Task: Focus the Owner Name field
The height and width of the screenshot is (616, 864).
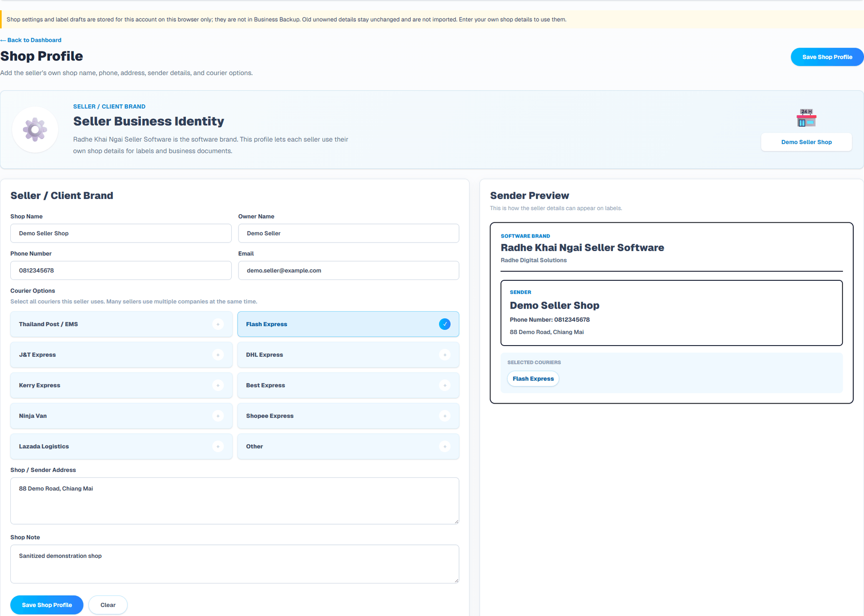Action: pos(349,233)
